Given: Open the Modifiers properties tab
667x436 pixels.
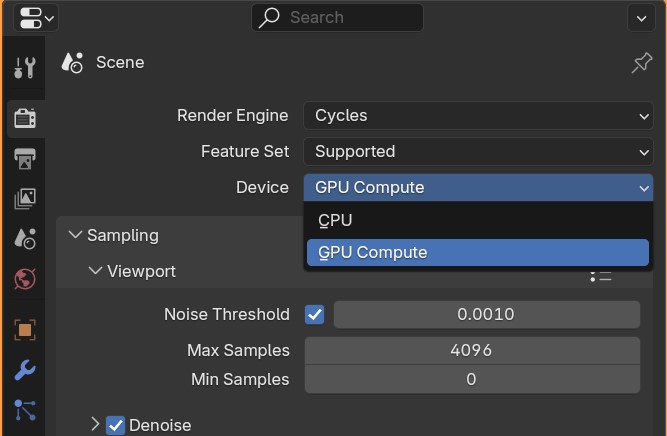Looking at the screenshot, I should [25, 370].
